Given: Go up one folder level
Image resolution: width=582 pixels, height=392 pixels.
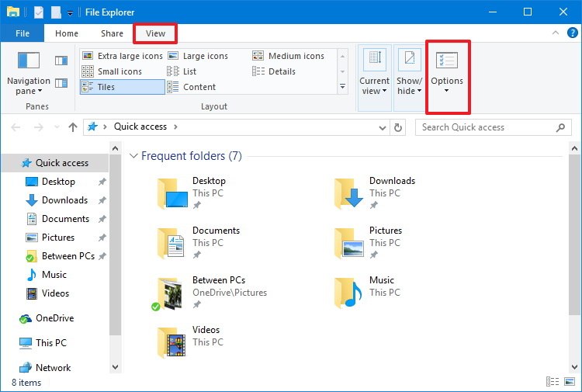Looking at the screenshot, I should click(73, 127).
